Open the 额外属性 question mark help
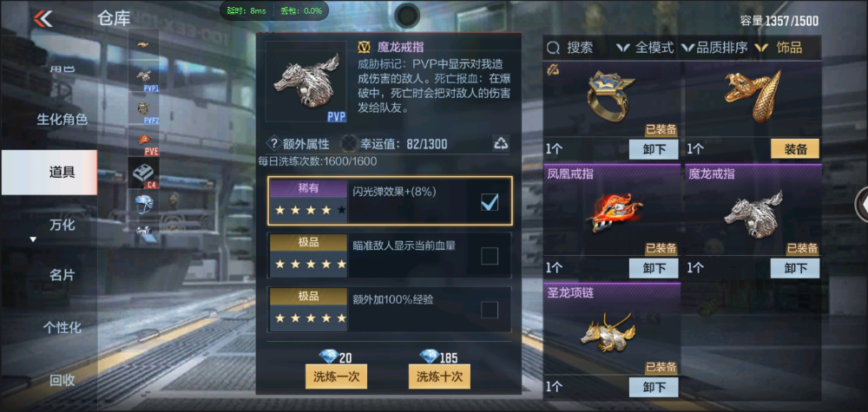The width and height of the screenshot is (868, 412). [273, 144]
